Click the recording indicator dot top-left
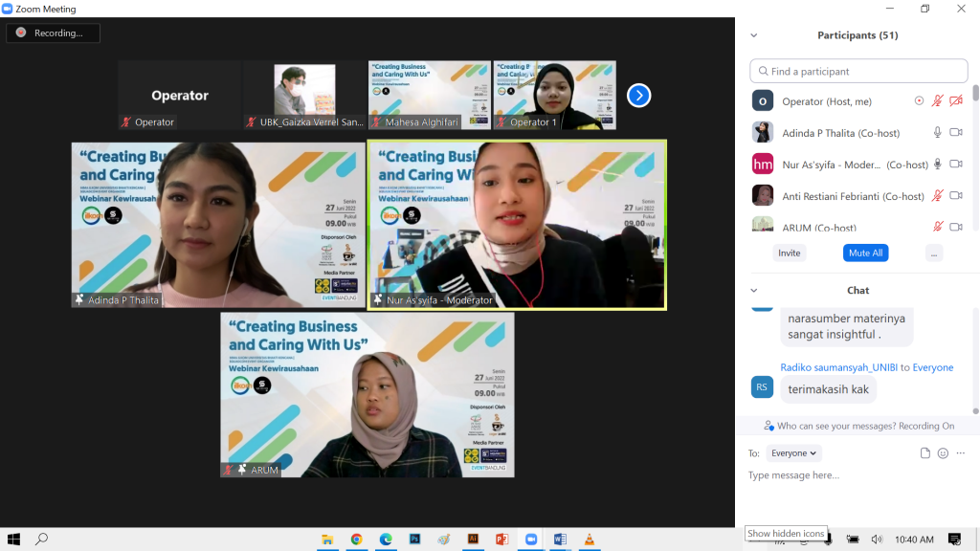The height and width of the screenshot is (551, 980). click(21, 33)
